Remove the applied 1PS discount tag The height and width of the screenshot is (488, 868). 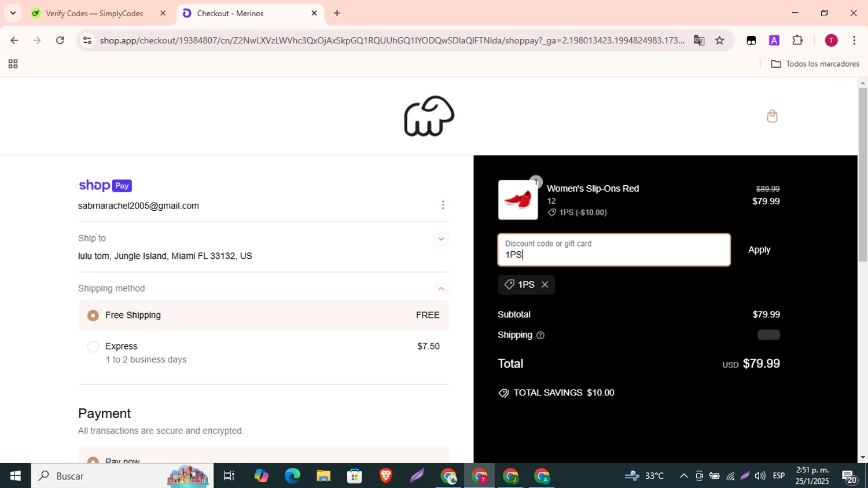[545, 284]
